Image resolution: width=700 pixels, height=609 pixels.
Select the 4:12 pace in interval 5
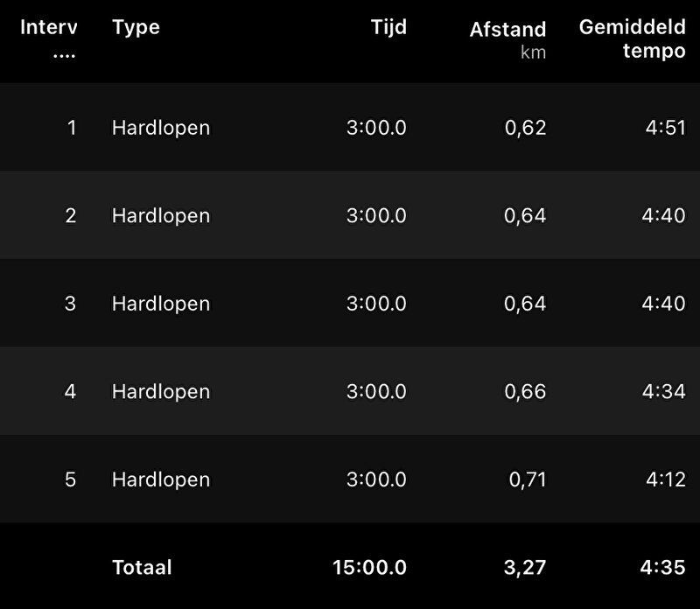[x=666, y=479]
